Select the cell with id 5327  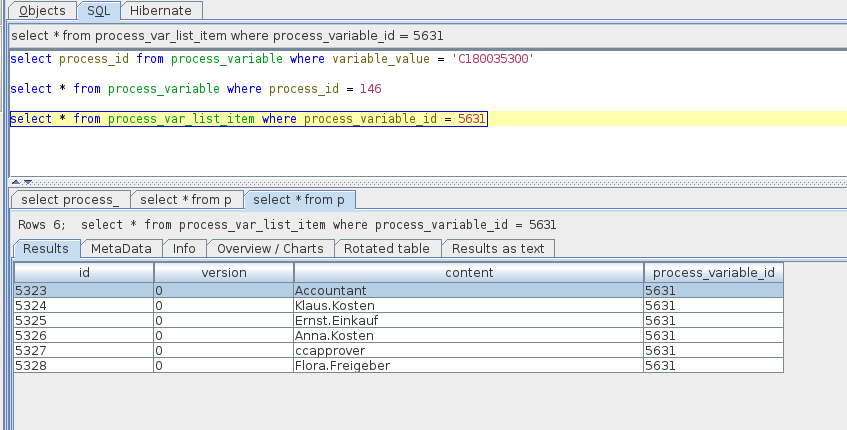(84, 351)
